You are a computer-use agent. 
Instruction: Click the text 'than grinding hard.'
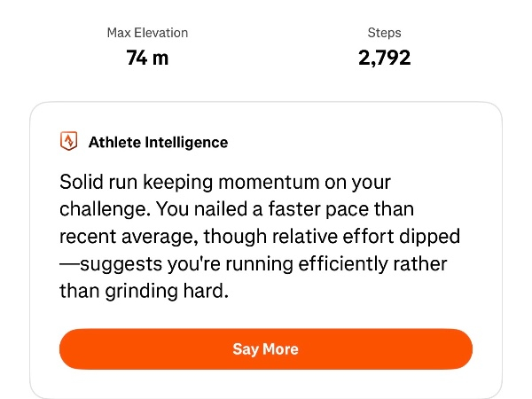tap(145, 291)
